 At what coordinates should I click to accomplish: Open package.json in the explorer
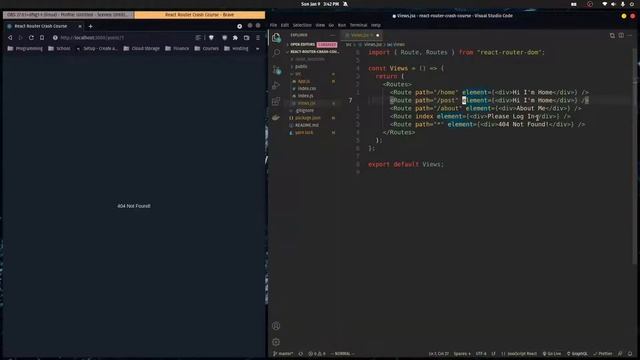click(308, 118)
